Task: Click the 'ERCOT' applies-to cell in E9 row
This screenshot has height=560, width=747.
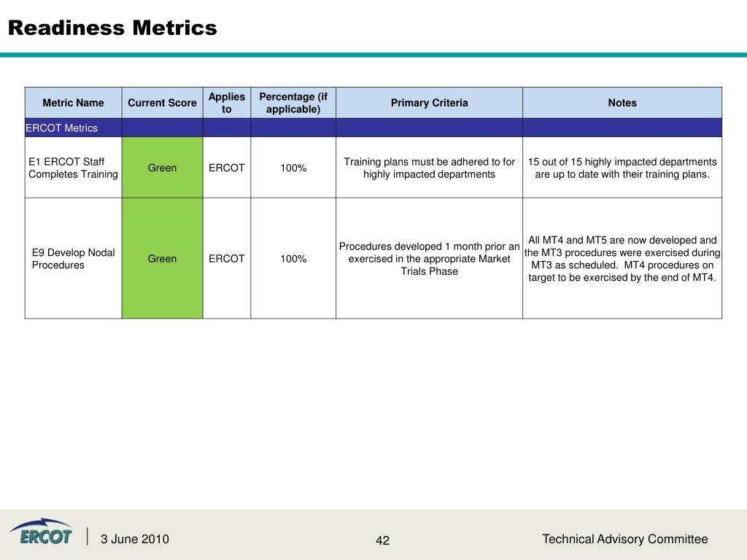Action: coord(227,259)
